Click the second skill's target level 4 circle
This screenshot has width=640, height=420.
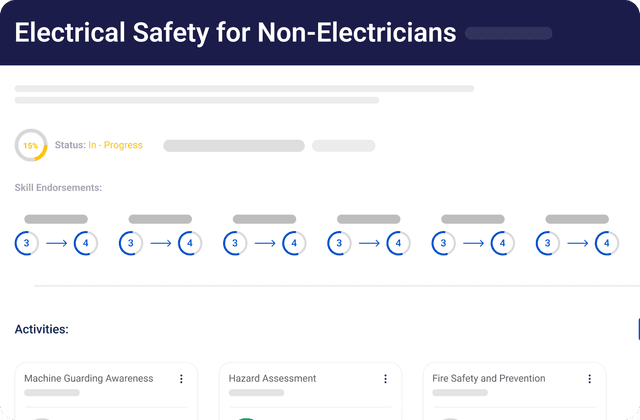[x=190, y=242]
